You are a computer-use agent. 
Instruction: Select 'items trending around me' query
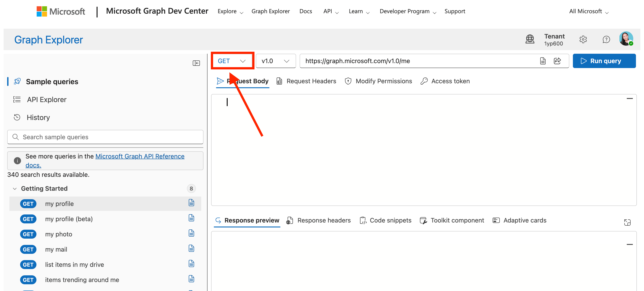coord(105,280)
